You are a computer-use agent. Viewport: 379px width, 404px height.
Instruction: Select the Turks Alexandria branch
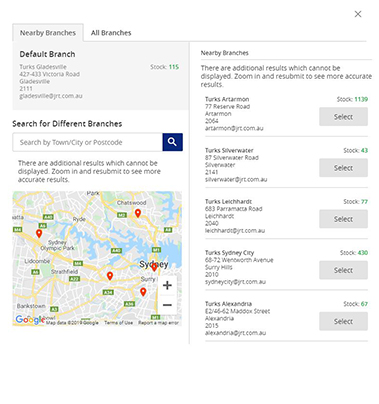343,321
